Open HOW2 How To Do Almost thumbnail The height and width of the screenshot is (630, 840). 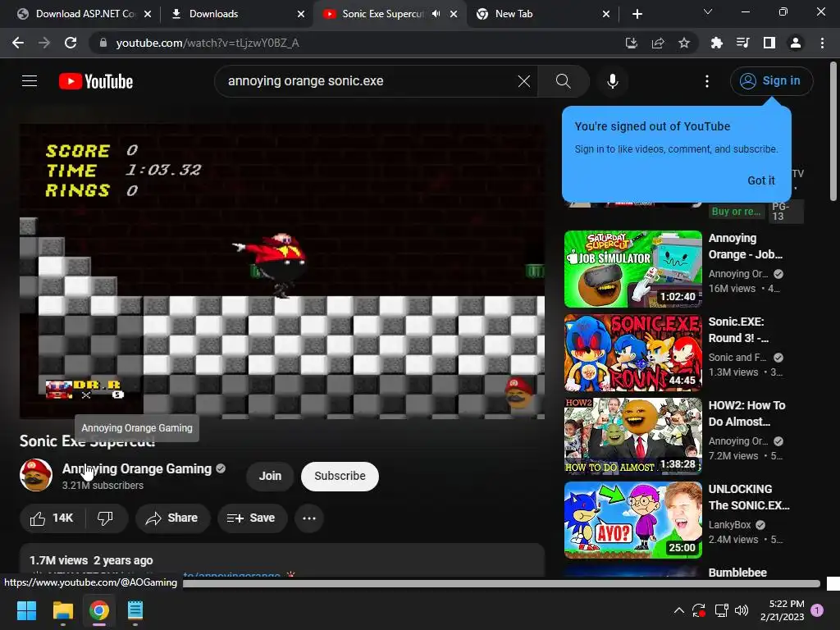[x=632, y=436]
